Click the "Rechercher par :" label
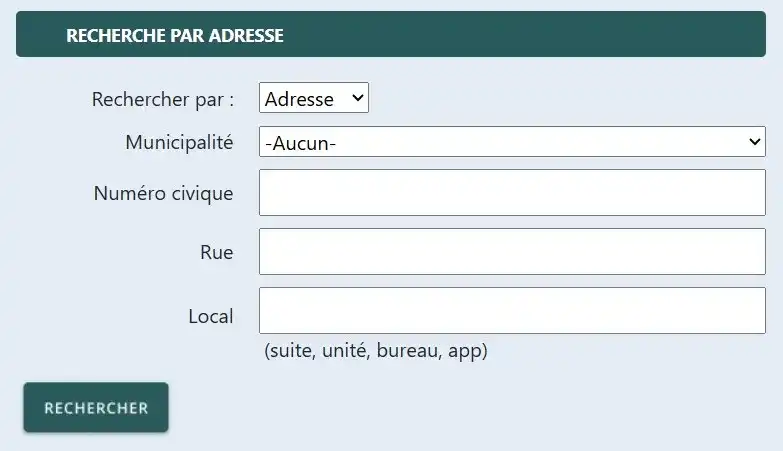The width and height of the screenshot is (783, 451). tap(162, 100)
